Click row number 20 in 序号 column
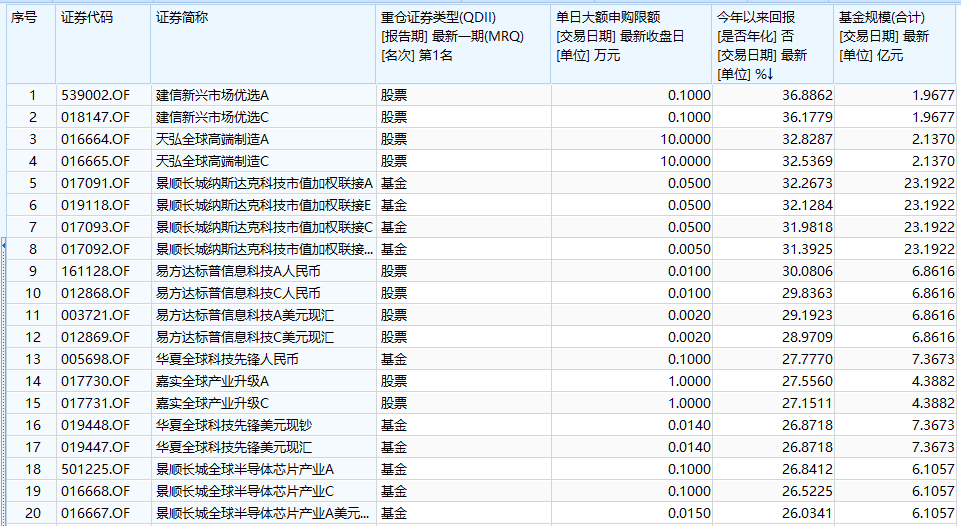The height and width of the screenshot is (526, 961). coord(32,513)
